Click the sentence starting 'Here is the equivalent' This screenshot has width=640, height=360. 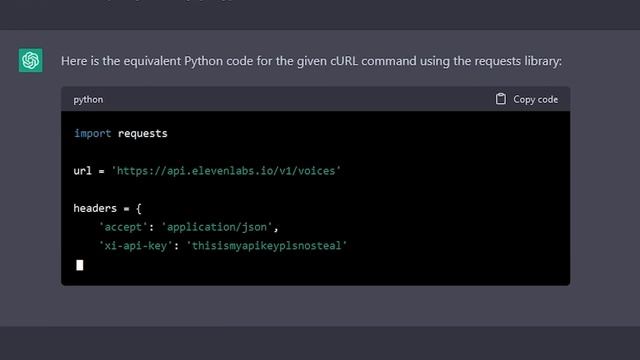(x=311, y=61)
